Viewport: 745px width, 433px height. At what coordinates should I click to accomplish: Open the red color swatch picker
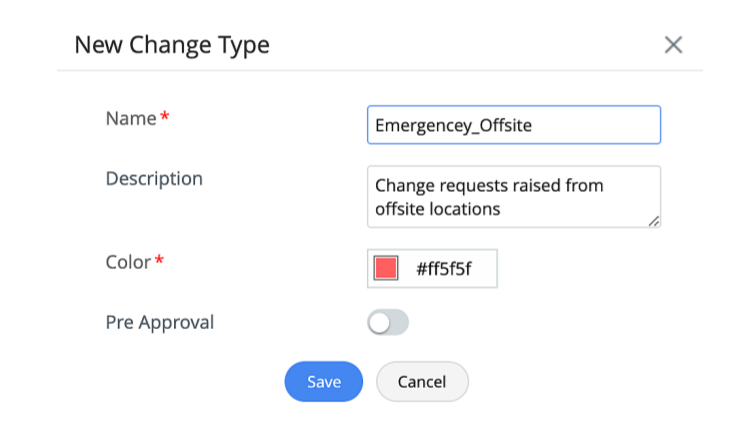(x=386, y=268)
